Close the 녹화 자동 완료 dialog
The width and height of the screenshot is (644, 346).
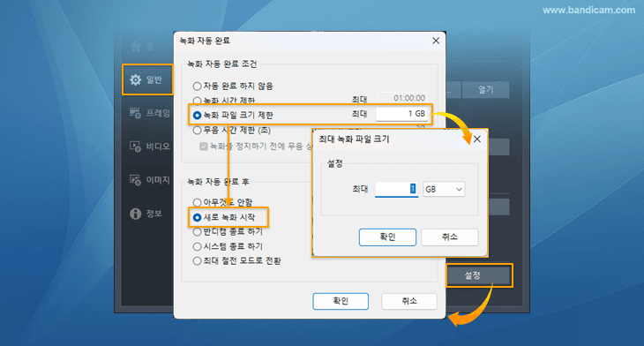point(436,41)
